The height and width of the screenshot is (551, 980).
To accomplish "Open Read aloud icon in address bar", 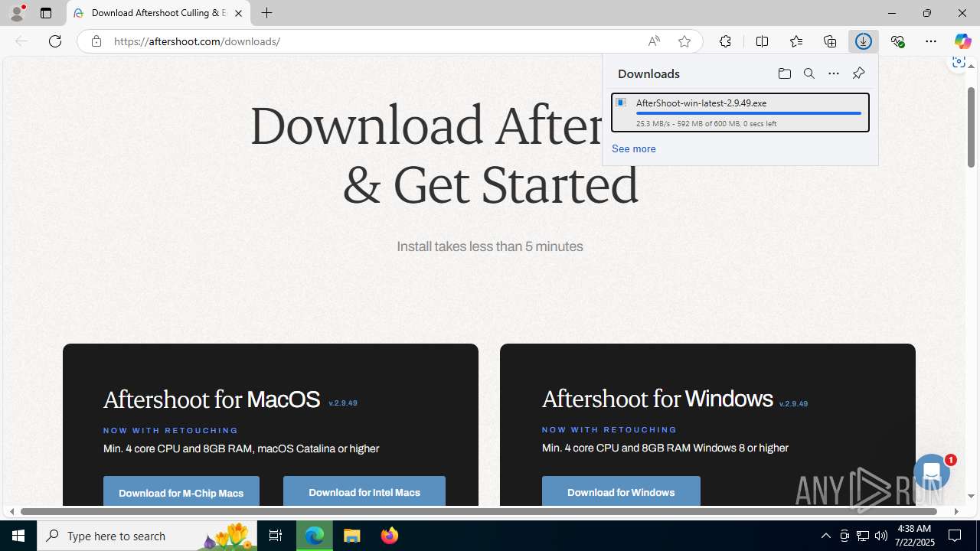I will pyautogui.click(x=654, y=41).
